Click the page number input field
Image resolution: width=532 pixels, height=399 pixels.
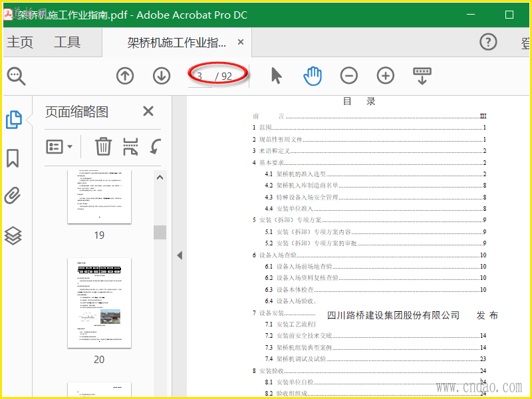pyautogui.click(x=200, y=76)
